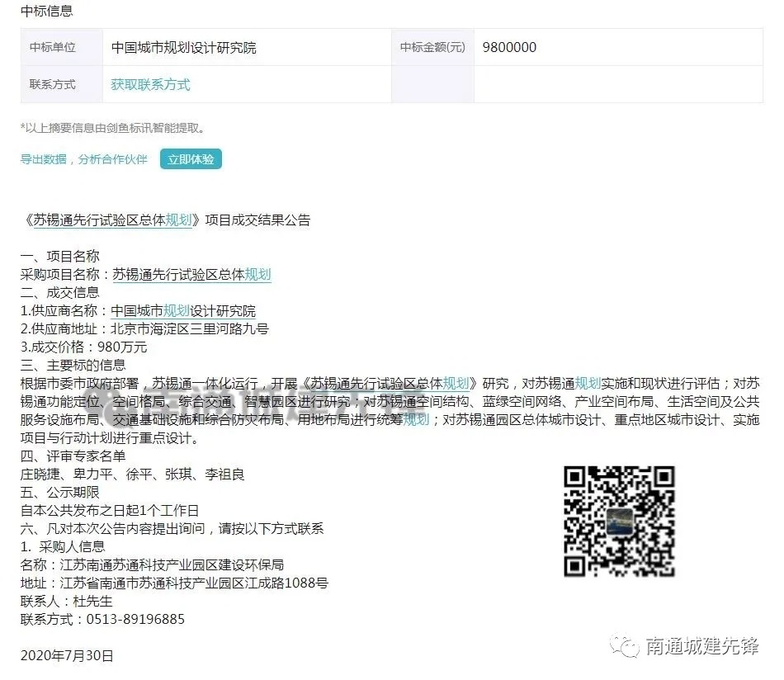
Task: Click the 9800000 bid amount value
Action: [x=509, y=48]
